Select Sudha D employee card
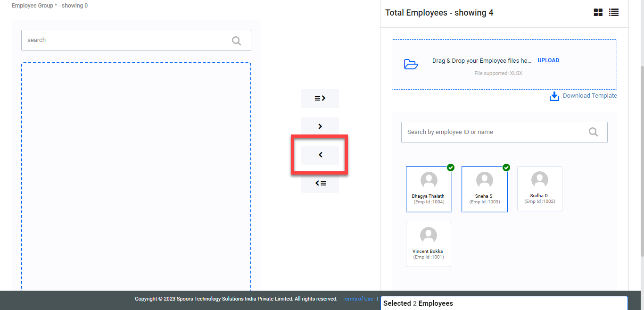Image resolution: width=644 pixels, height=310 pixels. pyautogui.click(x=539, y=189)
